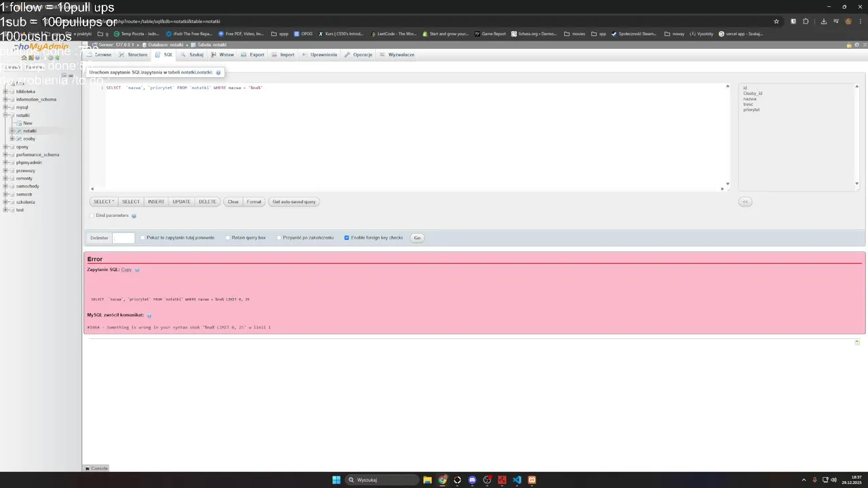
Task: Open the Wyzwalacze triggers tab
Action: coord(397,54)
